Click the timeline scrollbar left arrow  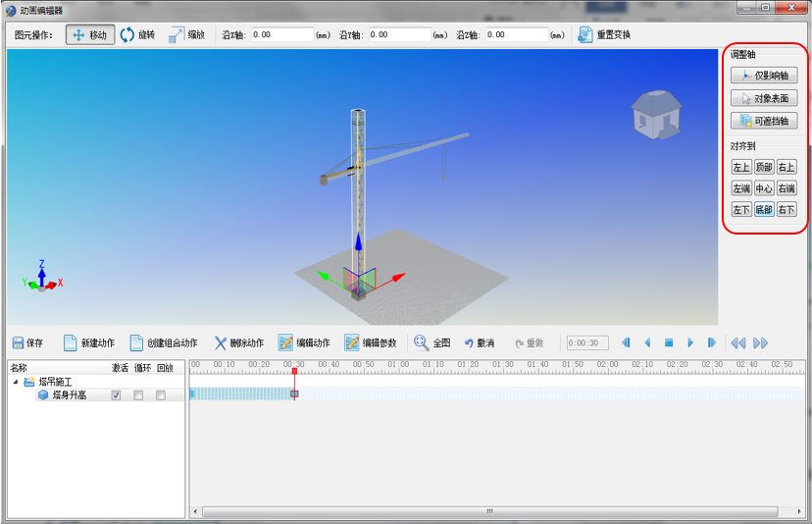pyautogui.click(x=195, y=511)
